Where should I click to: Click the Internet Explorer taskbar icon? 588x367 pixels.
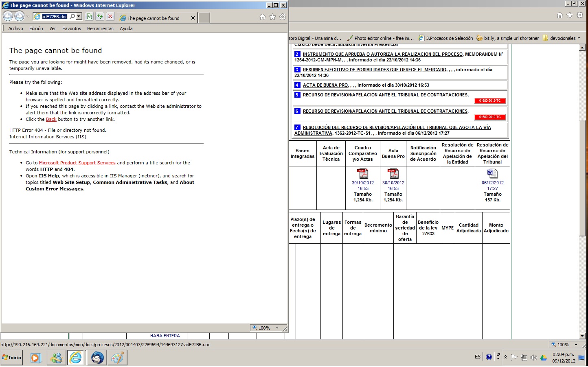pyautogui.click(x=76, y=358)
